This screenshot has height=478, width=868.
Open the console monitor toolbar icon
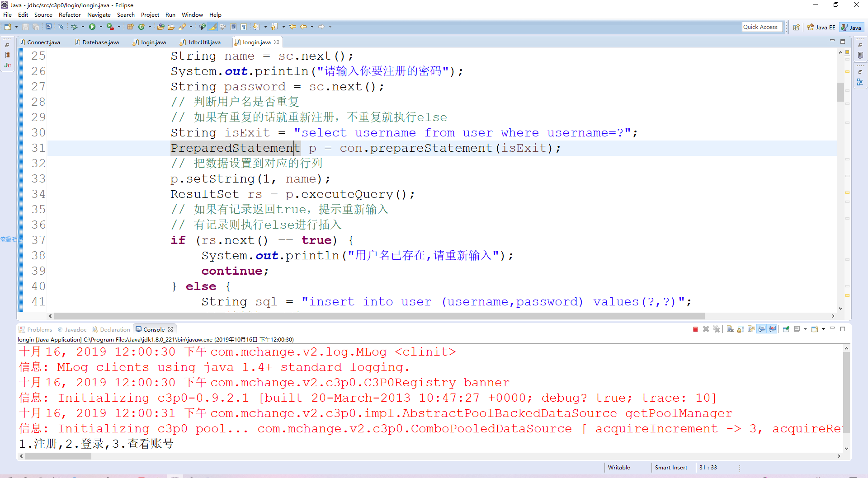(x=48, y=27)
